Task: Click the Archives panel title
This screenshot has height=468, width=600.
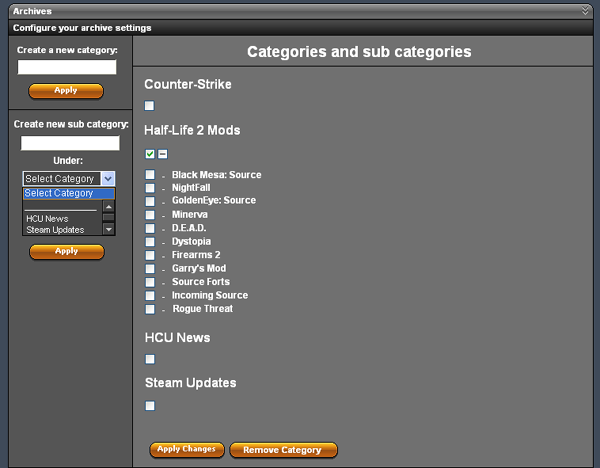Action: [x=32, y=11]
